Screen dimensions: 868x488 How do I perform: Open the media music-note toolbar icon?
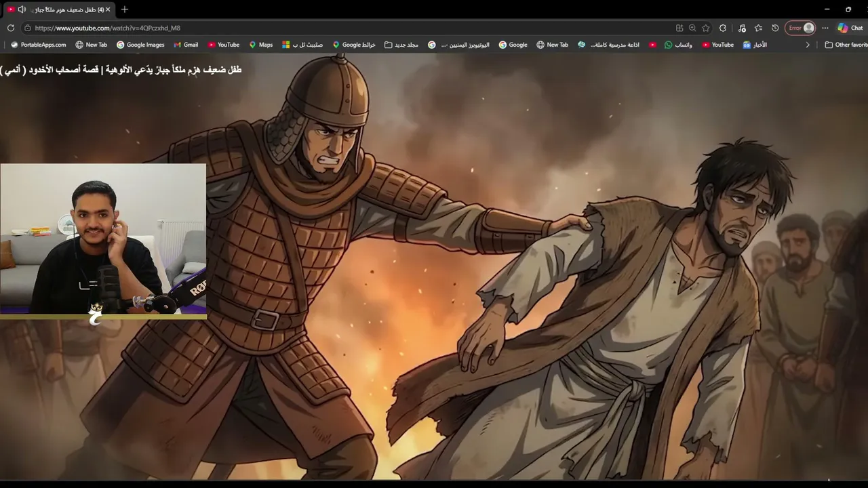pyautogui.click(x=742, y=28)
